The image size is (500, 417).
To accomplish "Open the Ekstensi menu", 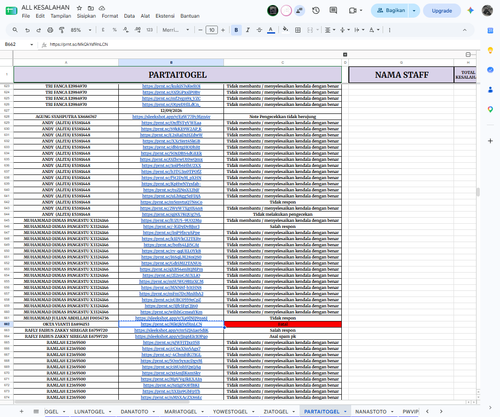I will (x=165, y=16).
